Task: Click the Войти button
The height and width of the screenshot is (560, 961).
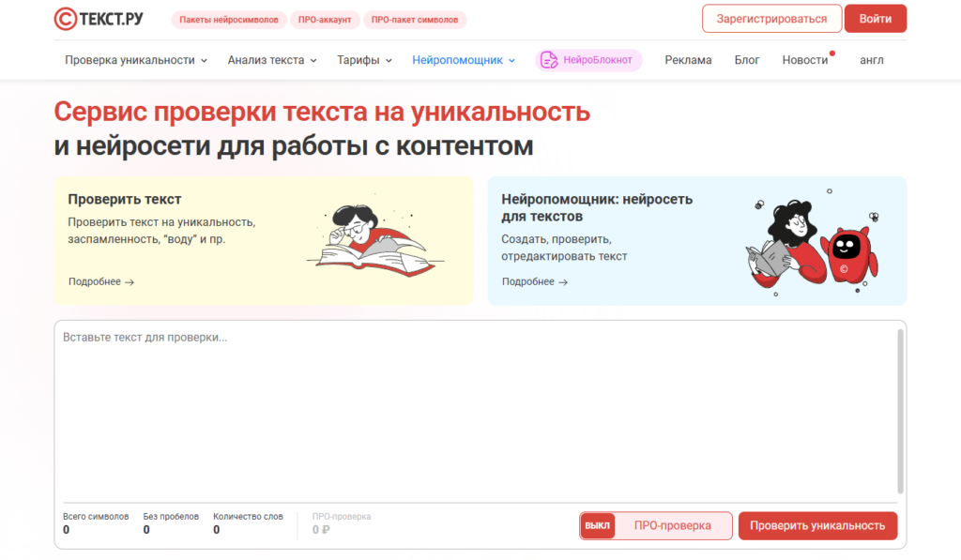Action: coord(876,19)
